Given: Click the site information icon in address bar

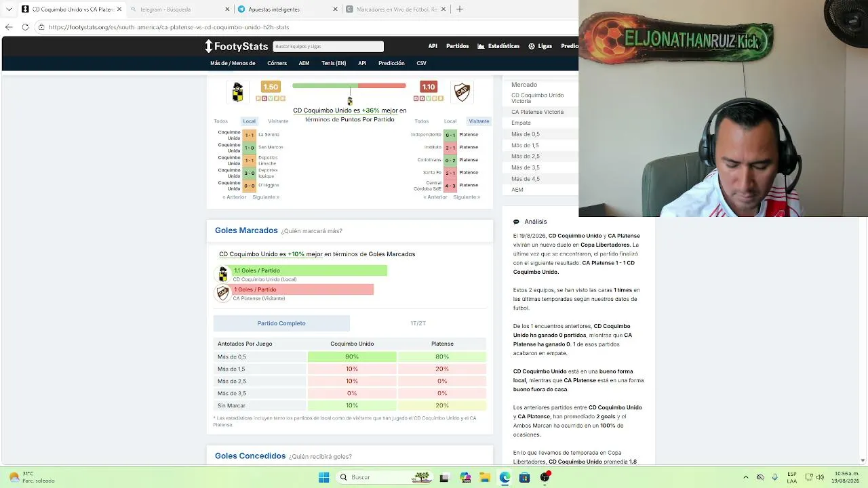Looking at the screenshot, I should [41, 27].
